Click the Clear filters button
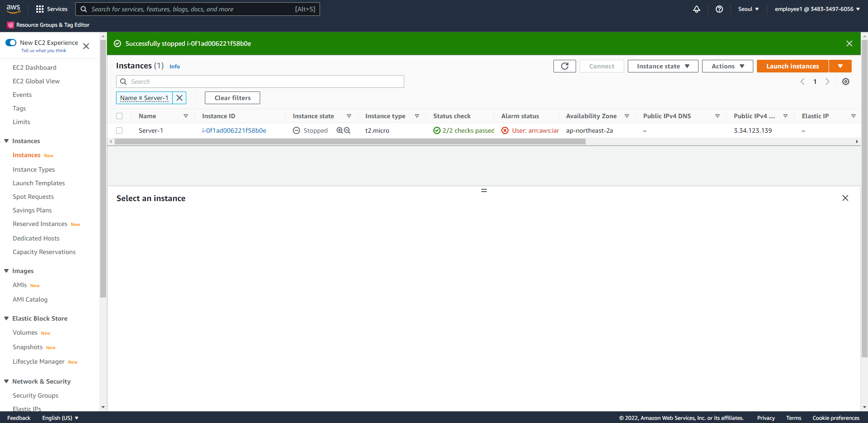868x423 pixels. (233, 98)
